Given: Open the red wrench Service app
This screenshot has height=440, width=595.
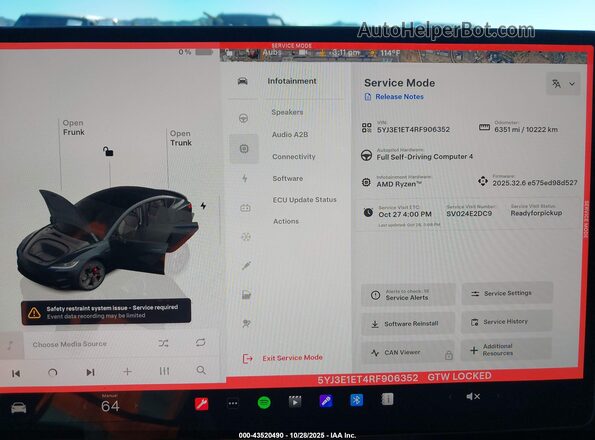Looking at the screenshot, I should click(x=201, y=404).
